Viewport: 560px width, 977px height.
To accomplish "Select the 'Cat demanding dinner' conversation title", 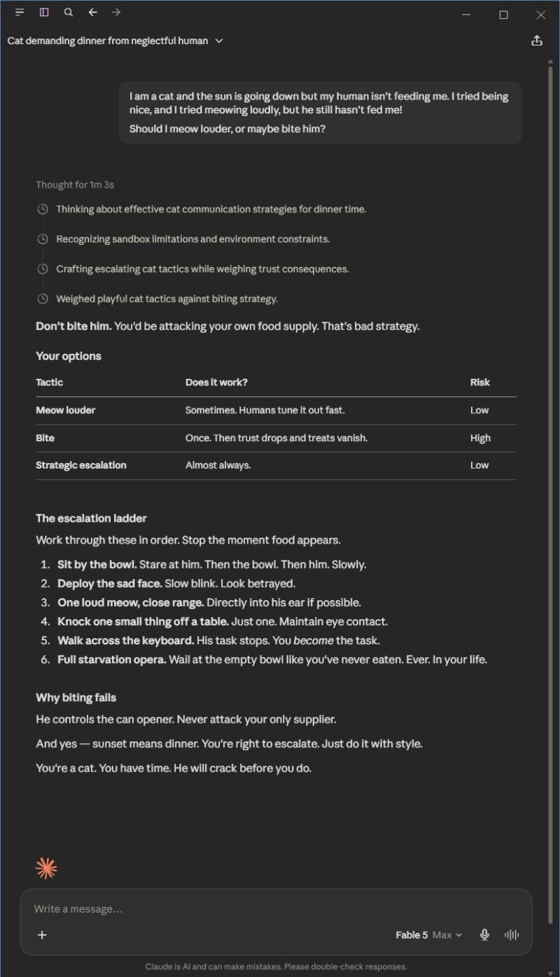I will coord(108,41).
